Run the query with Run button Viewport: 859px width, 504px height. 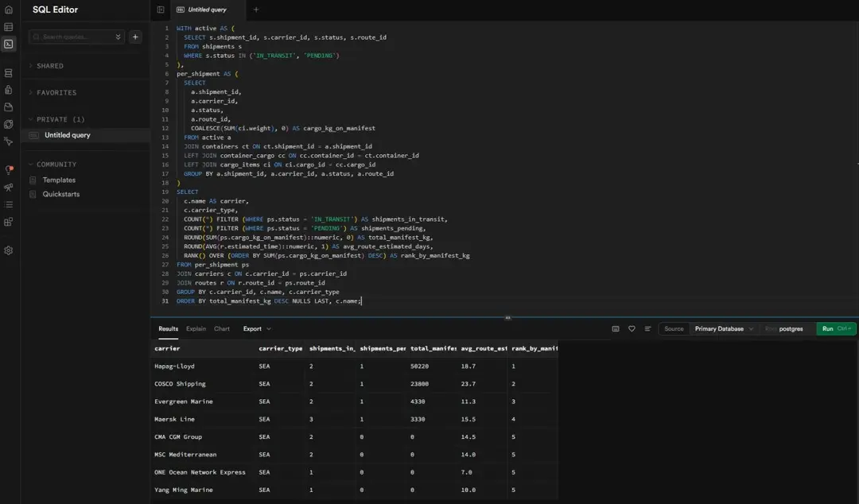pos(836,328)
